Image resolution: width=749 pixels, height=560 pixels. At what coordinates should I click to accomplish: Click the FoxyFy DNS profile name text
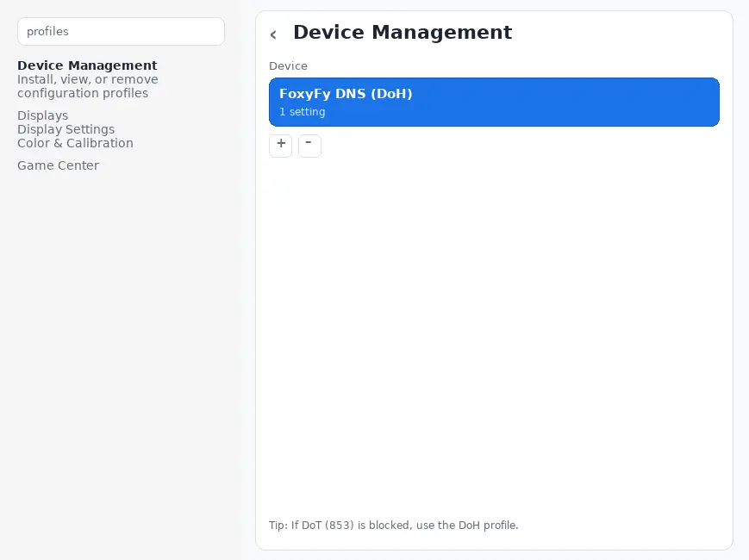pos(346,94)
